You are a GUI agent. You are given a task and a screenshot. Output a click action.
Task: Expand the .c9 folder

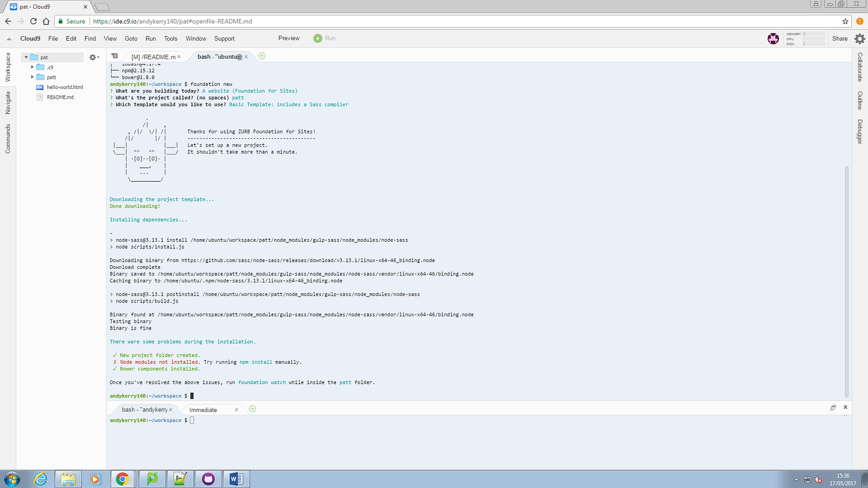pos(32,67)
